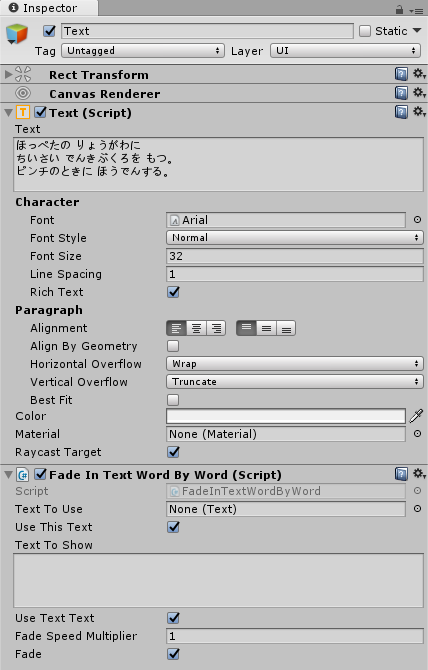This screenshot has width=428, height=670.
Task: Open Rect Transform gear settings
Action: 419,74
